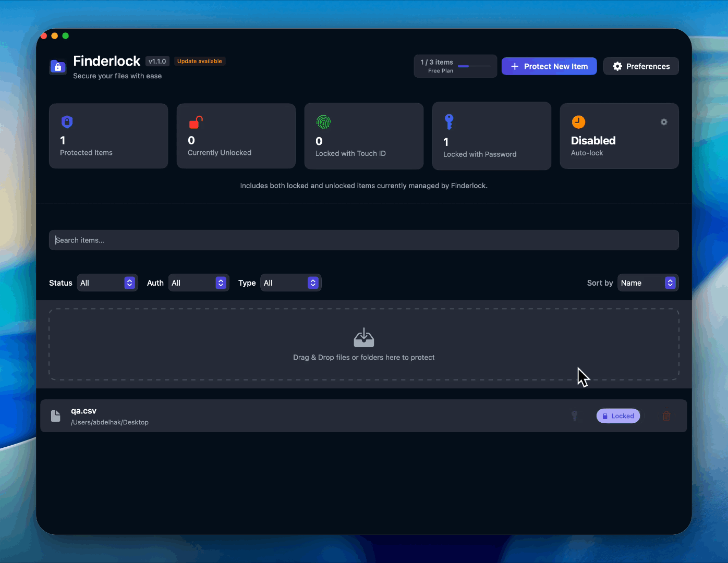Click the drag and drop tray icon
Image resolution: width=728 pixels, height=563 pixels.
[x=364, y=338]
